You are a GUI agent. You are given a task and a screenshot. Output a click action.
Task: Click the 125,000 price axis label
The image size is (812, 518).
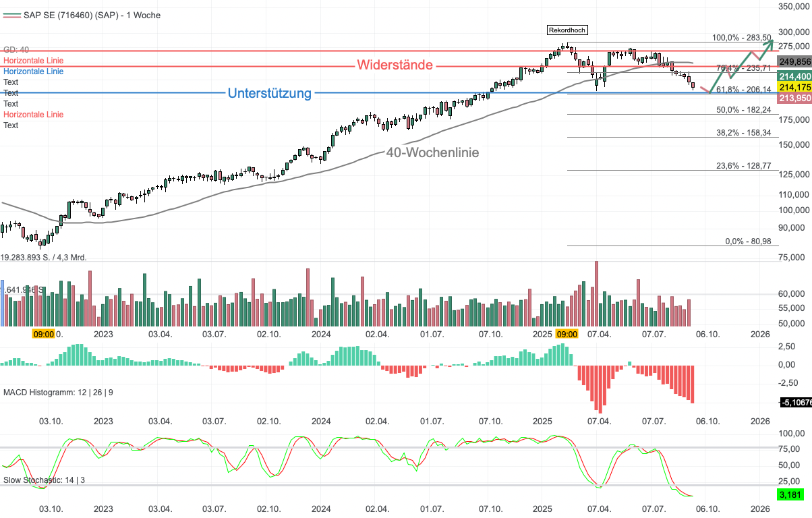tap(793, 175)
